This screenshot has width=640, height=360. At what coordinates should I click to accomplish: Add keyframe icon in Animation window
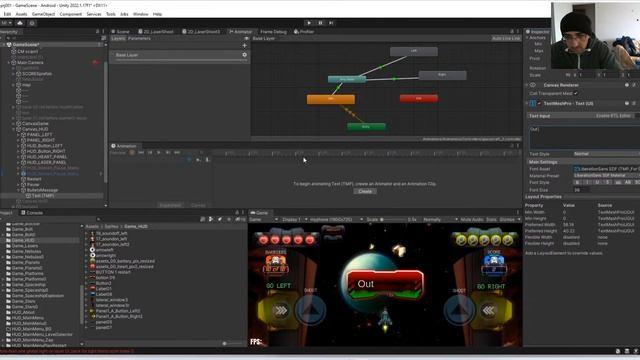(x=198, y=160)
